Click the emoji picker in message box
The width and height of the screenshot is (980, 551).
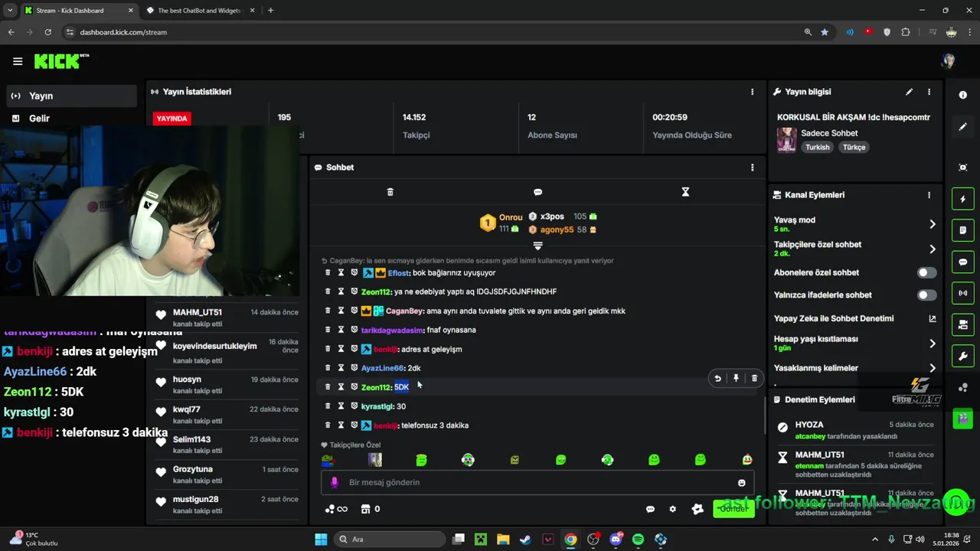coord(741,483)
